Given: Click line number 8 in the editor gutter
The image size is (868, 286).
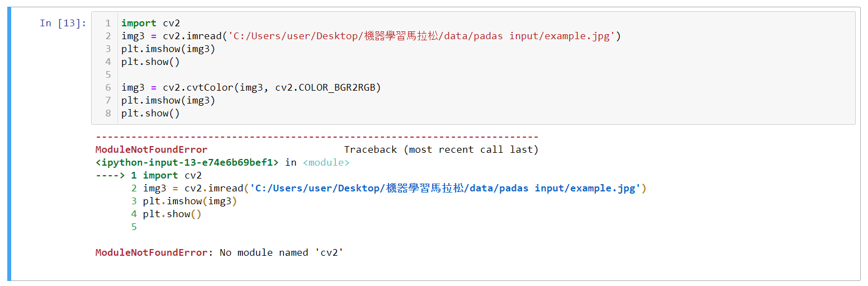Looking at the screenshot, I should [108, 113].
